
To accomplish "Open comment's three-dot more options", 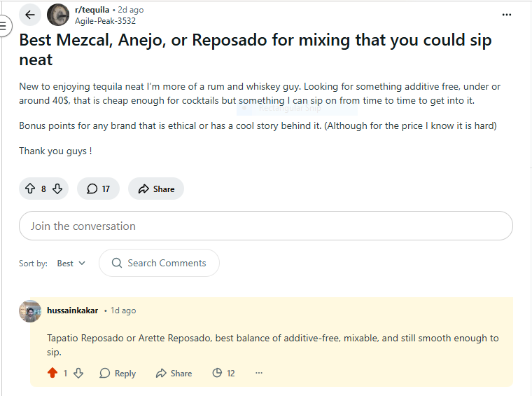I will coord(259,373).
